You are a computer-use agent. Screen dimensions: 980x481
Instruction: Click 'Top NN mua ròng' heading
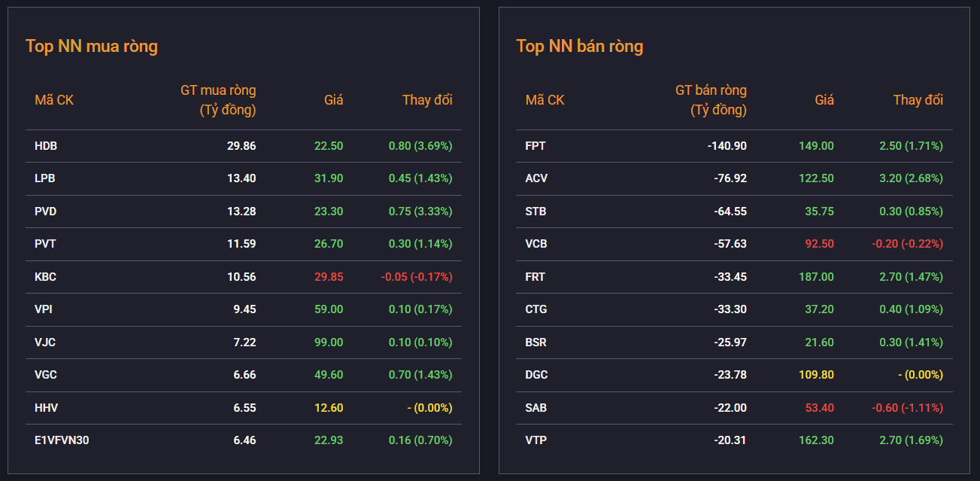point(92,46)
